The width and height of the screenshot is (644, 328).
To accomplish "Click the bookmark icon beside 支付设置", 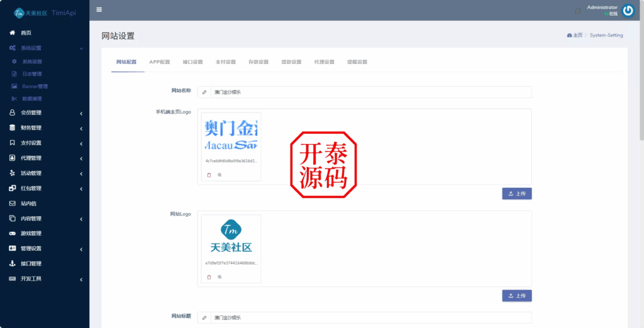I will coord(13,143).
